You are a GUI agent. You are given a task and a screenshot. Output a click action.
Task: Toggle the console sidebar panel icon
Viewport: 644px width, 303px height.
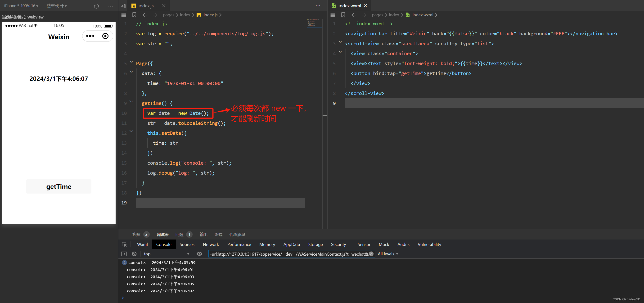[124, 254]
